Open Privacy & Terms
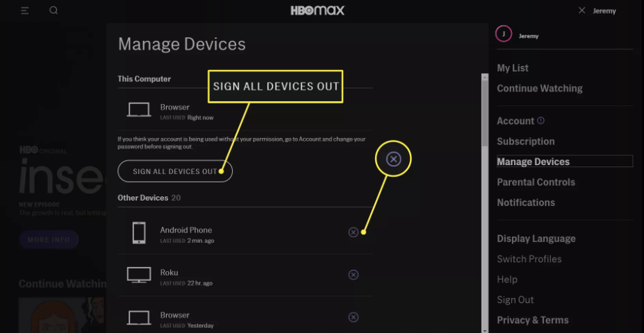The width and height of the screenshot is (644, 333). [x=533, y=321]
